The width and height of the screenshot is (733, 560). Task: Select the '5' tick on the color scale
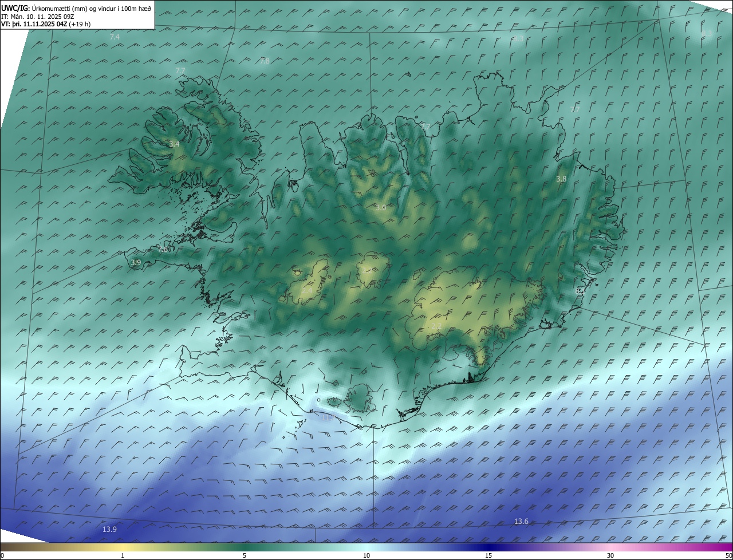point(245,555)
